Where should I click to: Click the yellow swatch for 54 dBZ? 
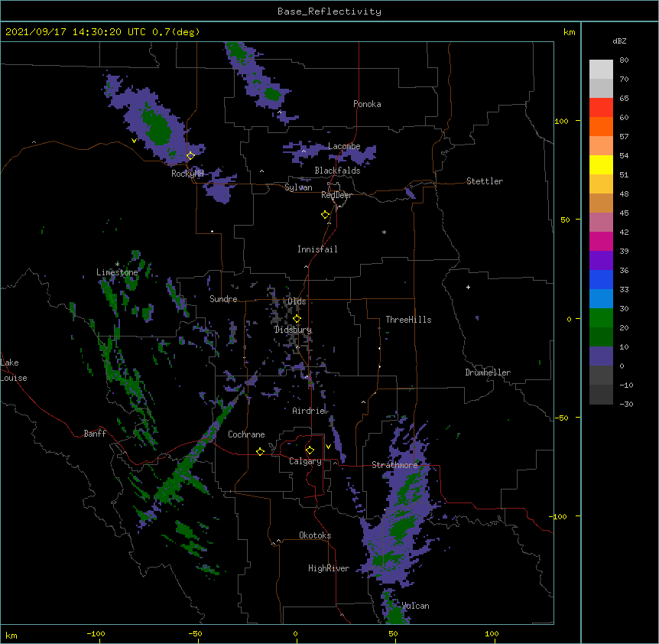[x=601, y=164]
